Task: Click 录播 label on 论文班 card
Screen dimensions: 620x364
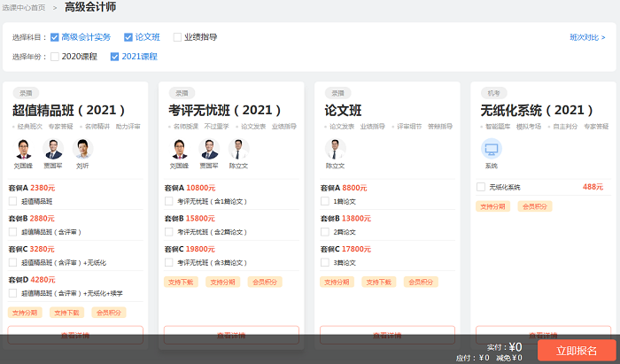Action: tap(338, 93)
